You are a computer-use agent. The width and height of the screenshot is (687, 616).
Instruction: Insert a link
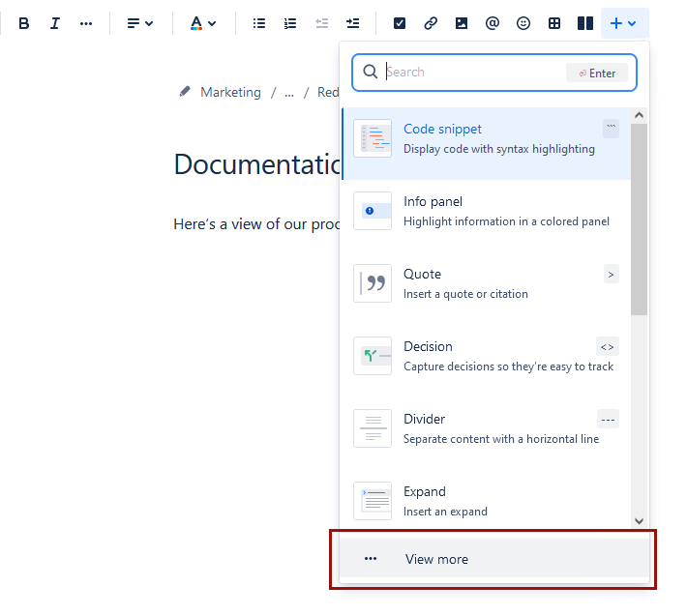[431, 23]
